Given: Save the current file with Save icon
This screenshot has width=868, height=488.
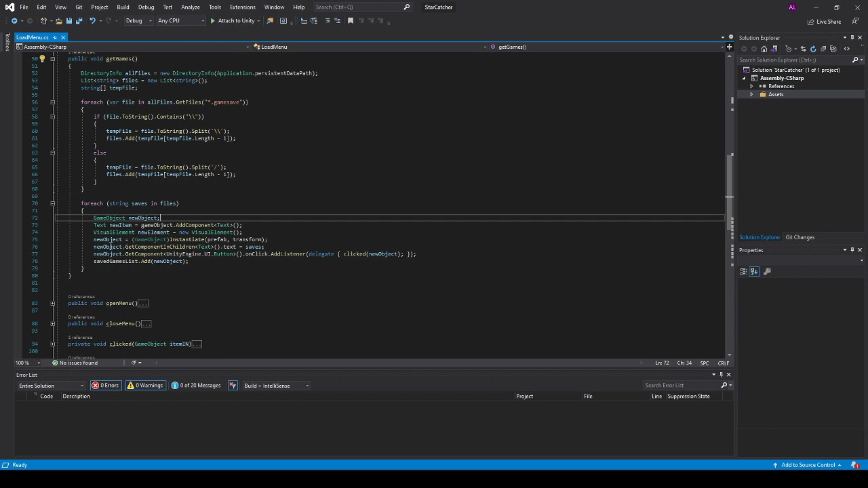Looking at the screenshot, I should (x=68, y=21).
